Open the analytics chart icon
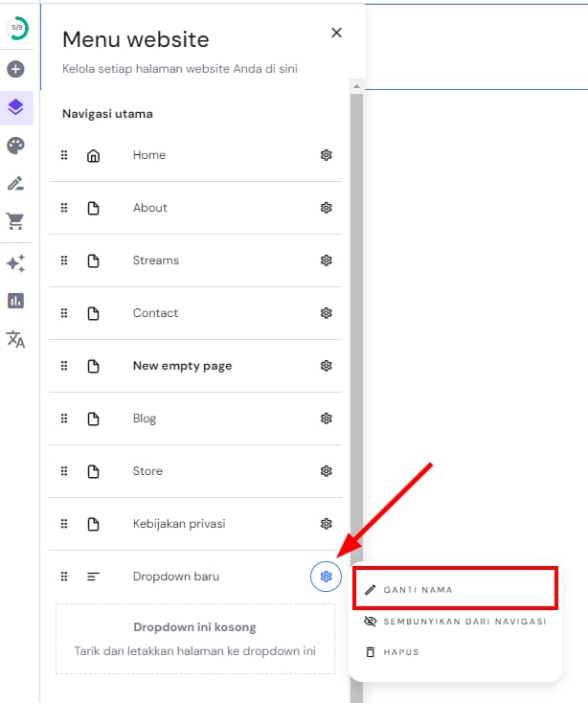This screenshot has width=588, height=703. click(16, 301)
